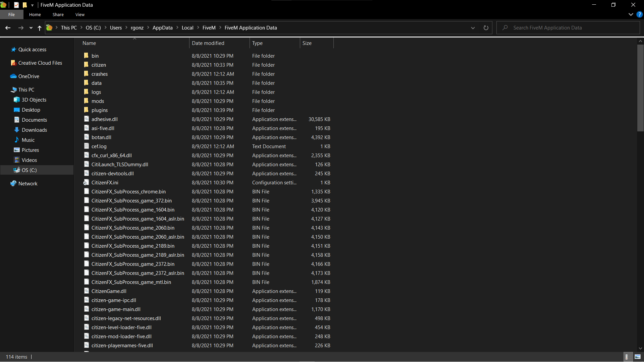Image resolution: width=644 pixels, height=362 pixels.
Task: Select This PC in navigation pane
Action: (26, 89)
